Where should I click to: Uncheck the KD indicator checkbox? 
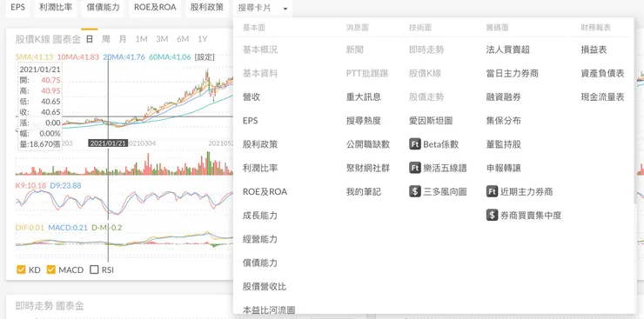21,269
